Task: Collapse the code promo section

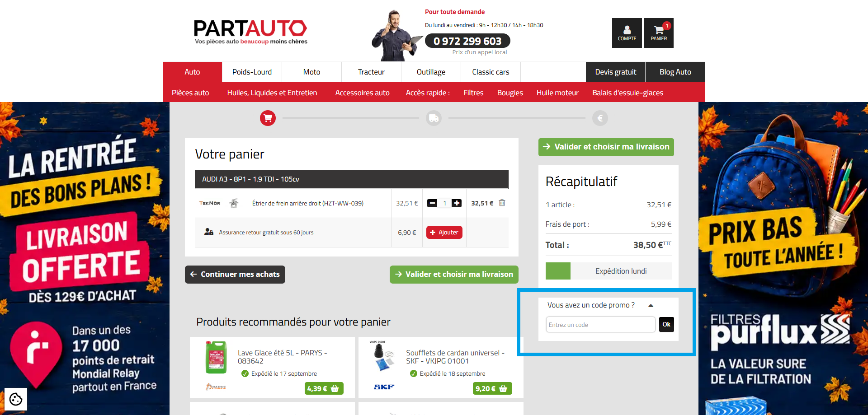Action: click(x=651, y=306)
